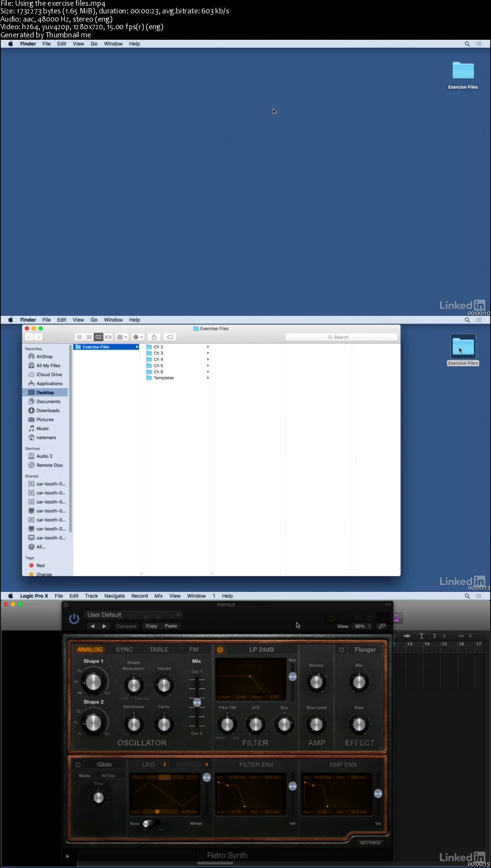Select Pictures in the Finder sidebar

pyautogui.click(x=45, y=420)
